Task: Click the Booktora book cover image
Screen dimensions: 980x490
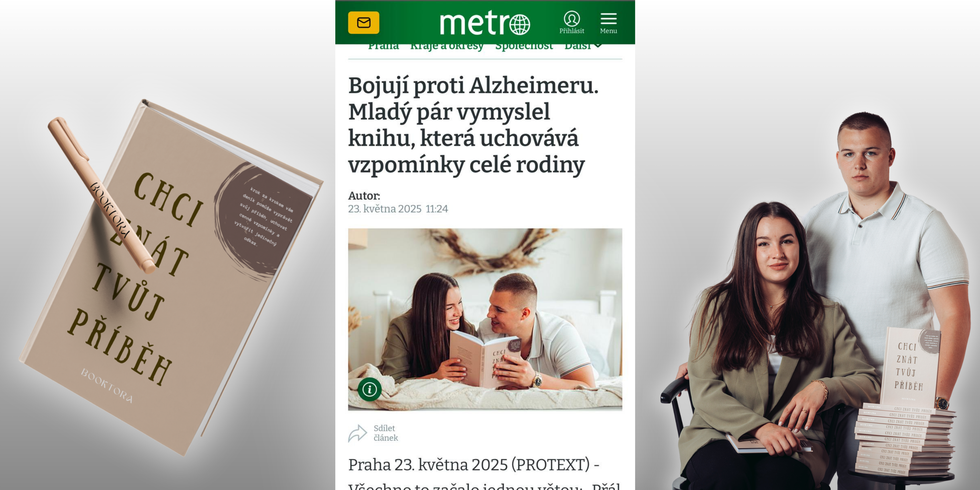Action: pos(171,278)
